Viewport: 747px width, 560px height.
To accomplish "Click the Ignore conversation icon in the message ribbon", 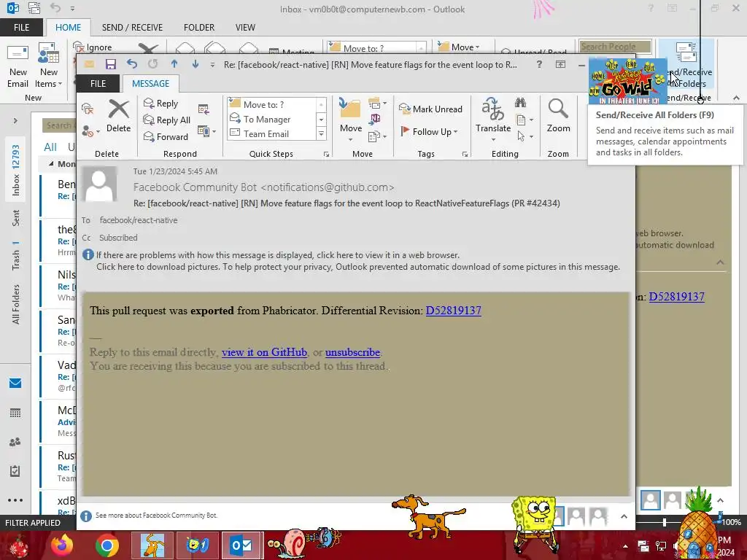I will 88,109.
